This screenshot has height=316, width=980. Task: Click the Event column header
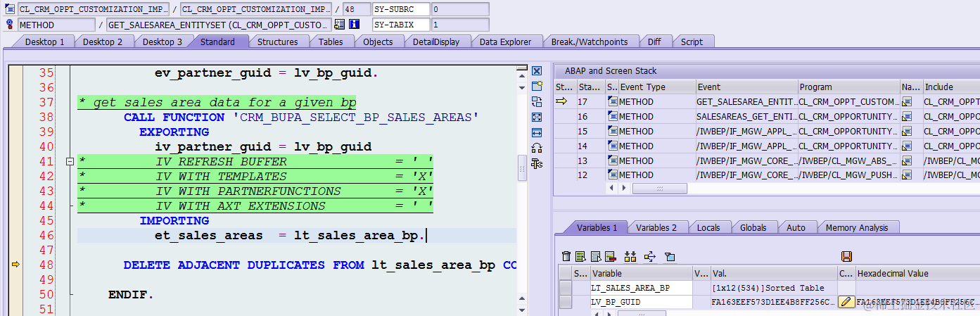point(746,87)
